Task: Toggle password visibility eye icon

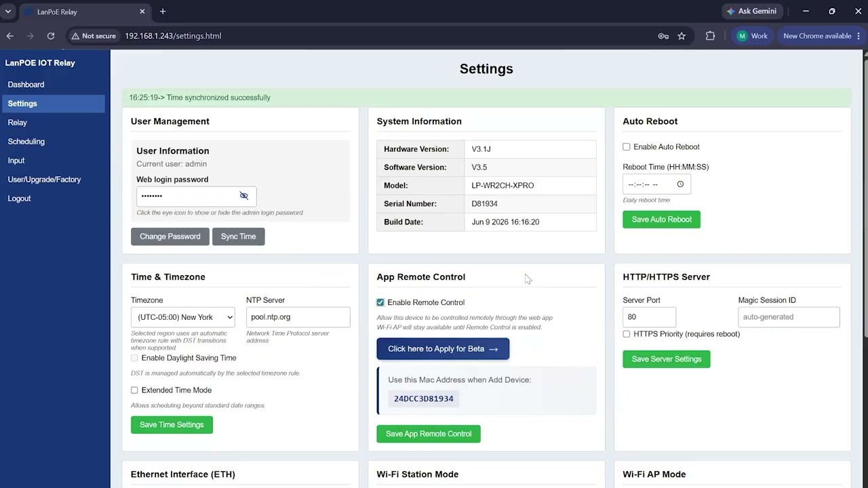Action: [244, 196]
